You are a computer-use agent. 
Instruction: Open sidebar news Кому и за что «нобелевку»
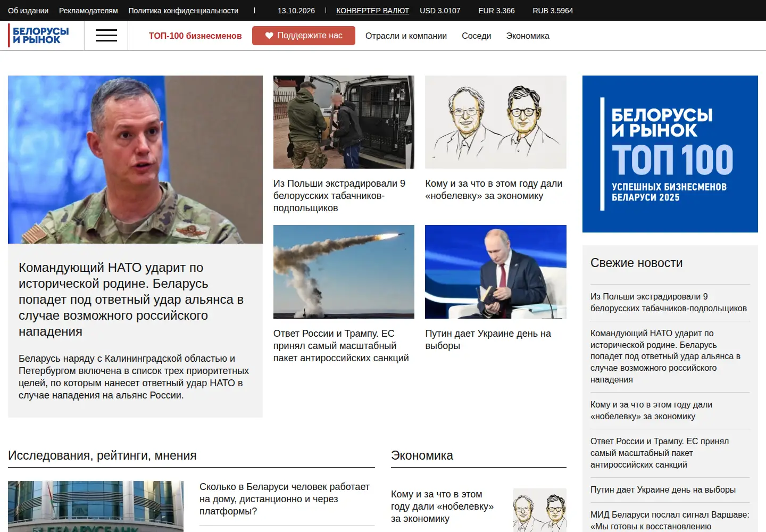click(x=651, y=411)
